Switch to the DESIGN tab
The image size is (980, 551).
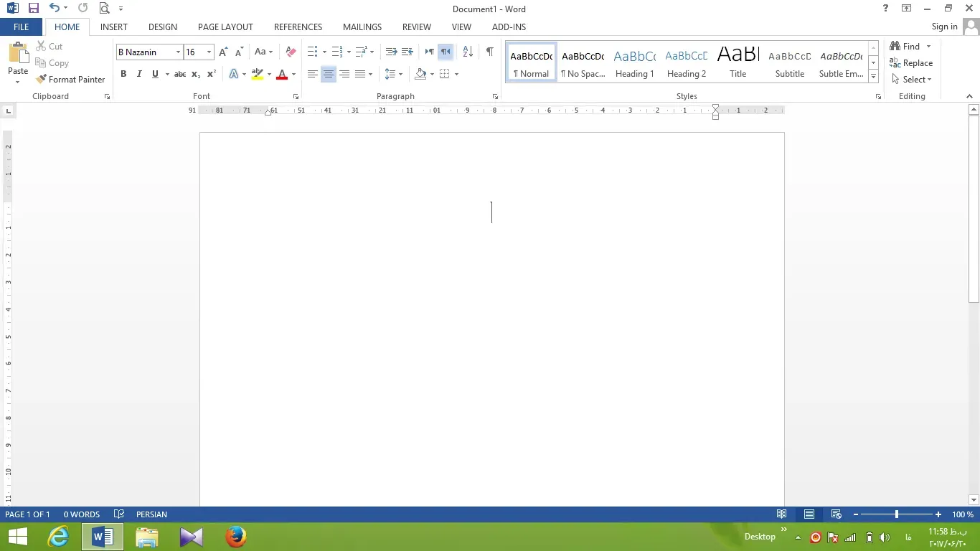[163, 27]
